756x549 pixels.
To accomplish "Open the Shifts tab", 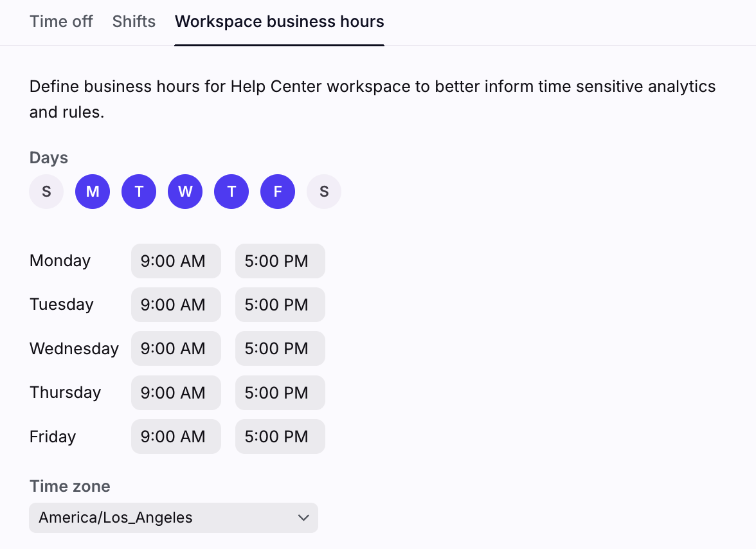I will (134, 21).
